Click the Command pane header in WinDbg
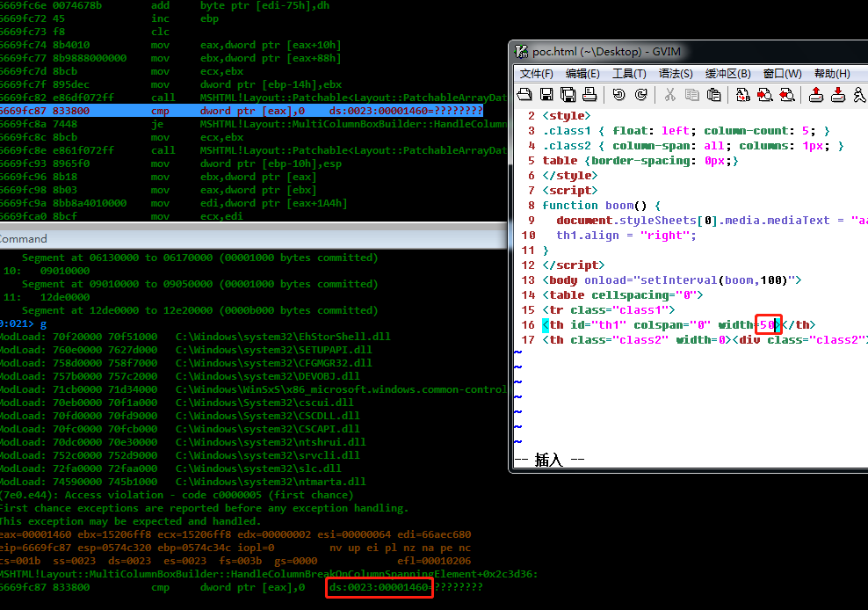868x610 pixels. point(253,239)
